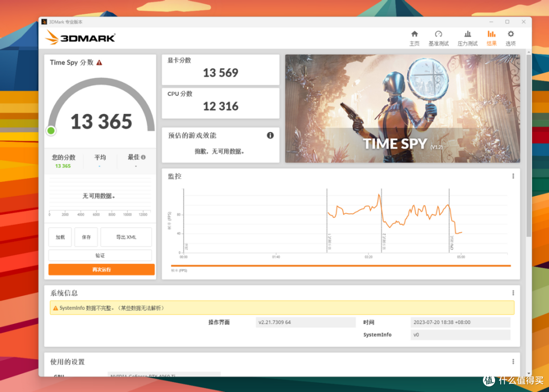
Task: Click the 使用的设置 section heading
Action: click(68, 362)
